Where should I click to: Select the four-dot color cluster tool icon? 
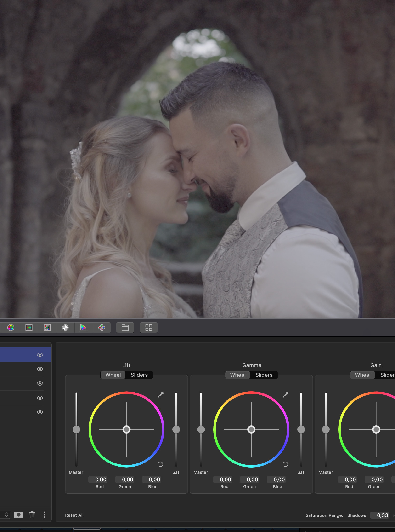point(102,328)
